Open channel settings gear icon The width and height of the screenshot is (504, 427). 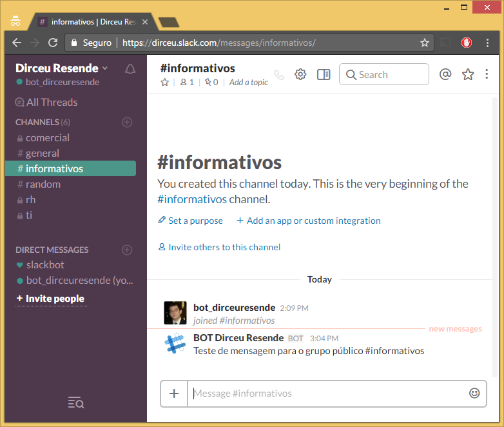pyautogui.click(x=300, y=74)
